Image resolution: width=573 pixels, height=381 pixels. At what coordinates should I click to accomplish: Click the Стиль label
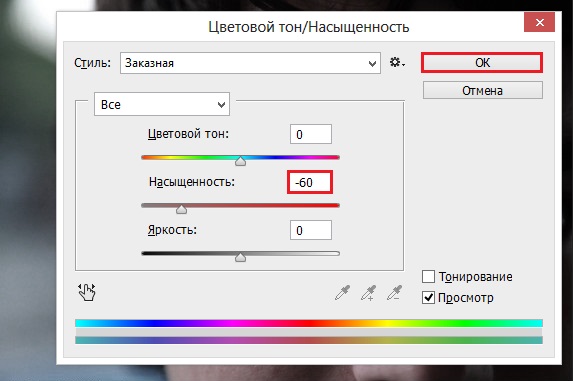coord(92,63)
